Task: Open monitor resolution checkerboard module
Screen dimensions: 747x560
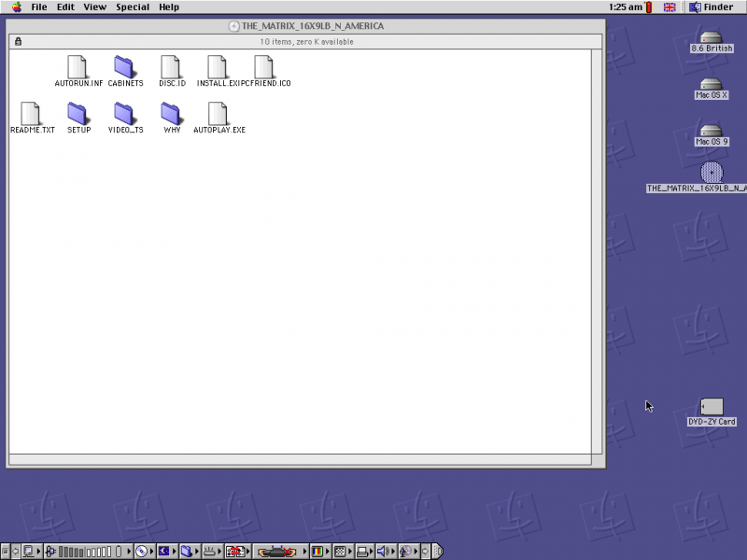Action: point(342,552)
